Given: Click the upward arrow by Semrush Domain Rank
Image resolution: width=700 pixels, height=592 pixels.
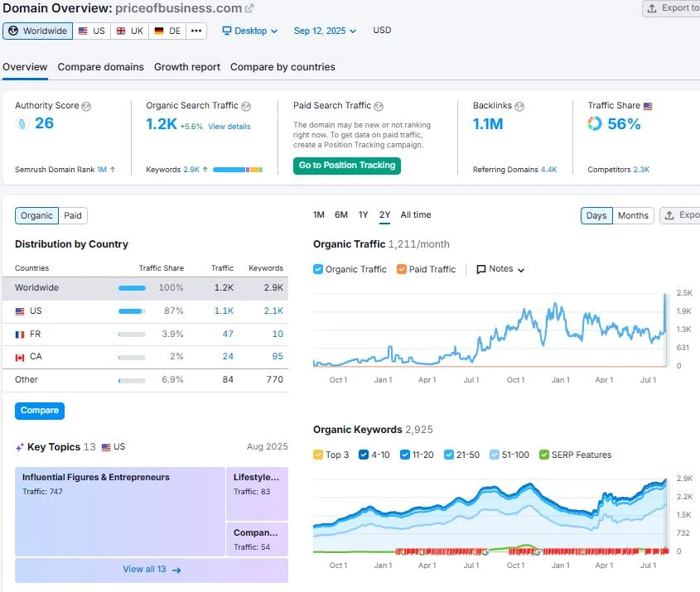Looking at the screenshot, I should [113, 170].
